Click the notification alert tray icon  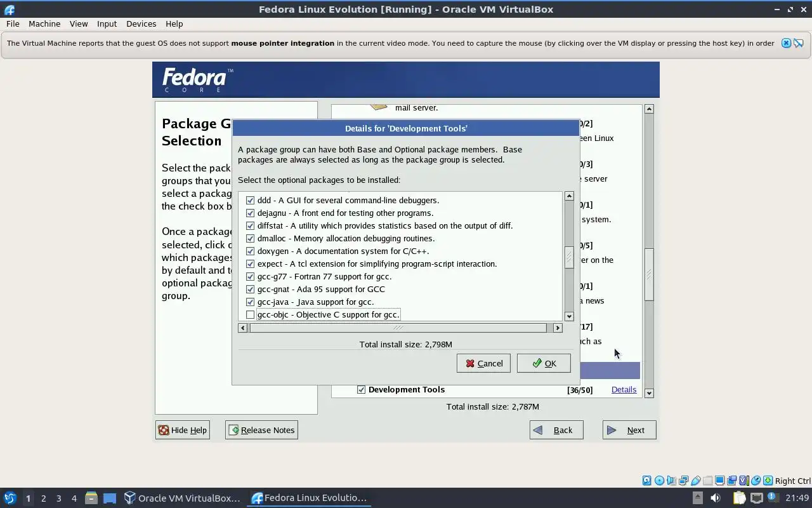pyautogui.click(x=773, y=497)
